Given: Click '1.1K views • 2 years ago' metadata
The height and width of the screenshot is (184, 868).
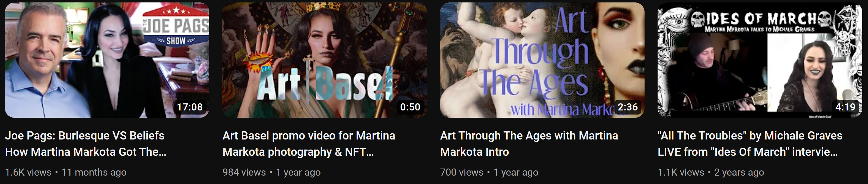Looking at the screenshot, I should click(711, 172).
